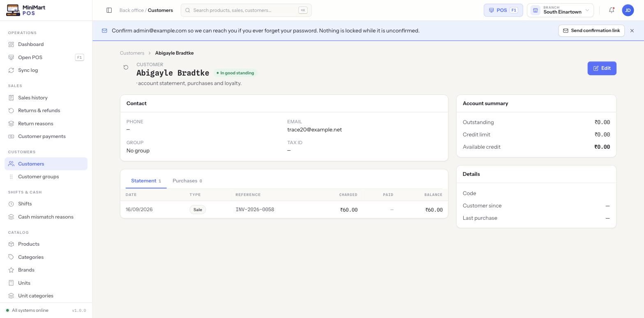The height and width of the screenshot is (318, 644).
Task: Open the Branch South Einartown dropdown
Action: point(560,10)
